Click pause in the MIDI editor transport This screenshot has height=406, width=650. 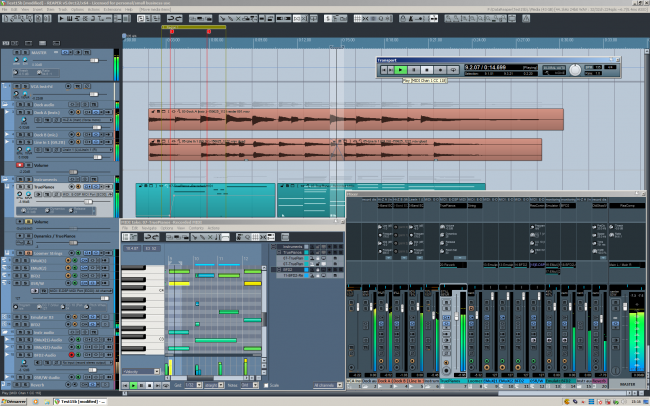tap(141, 385)
